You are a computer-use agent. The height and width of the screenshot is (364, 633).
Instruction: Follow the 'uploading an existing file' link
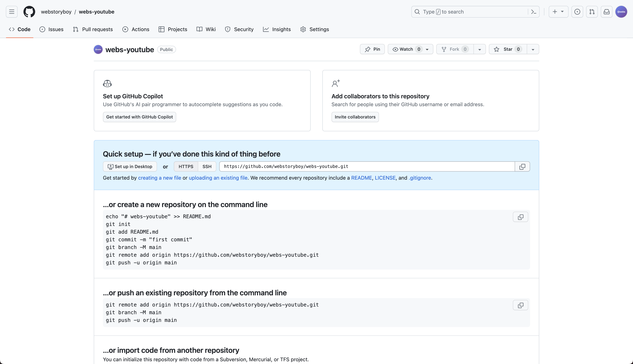click(218, 178)
